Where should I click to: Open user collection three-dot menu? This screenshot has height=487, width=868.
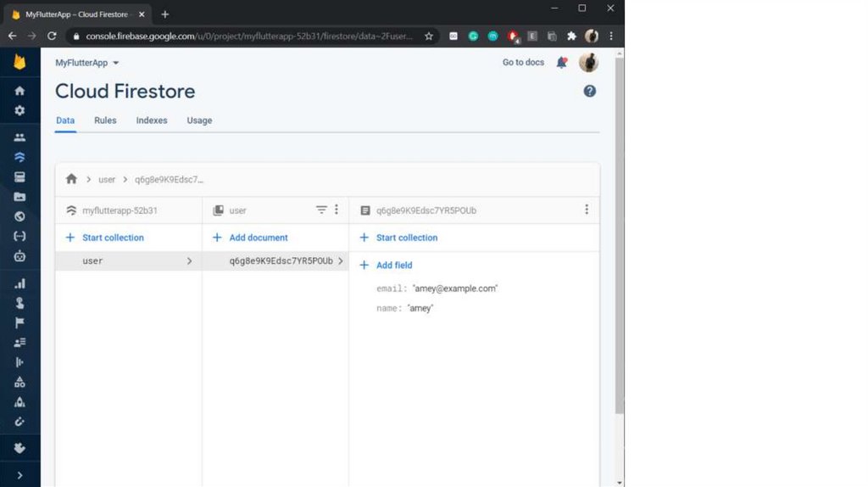337,210
